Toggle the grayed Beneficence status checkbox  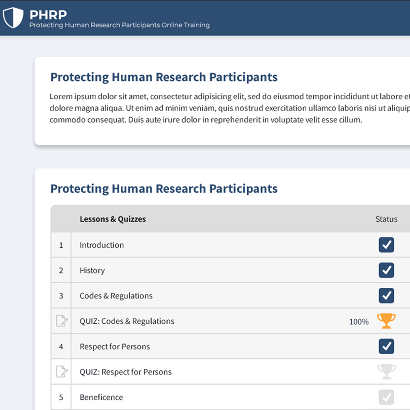[x=386, y=397]
